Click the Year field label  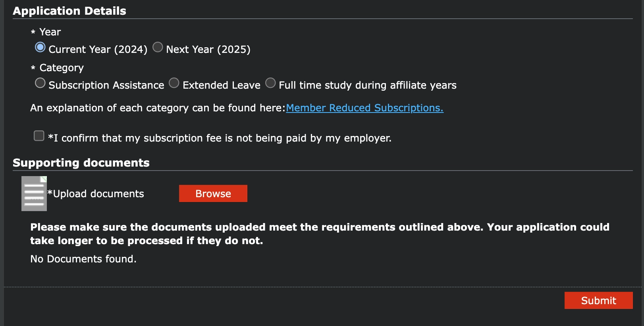click(50, 32)
